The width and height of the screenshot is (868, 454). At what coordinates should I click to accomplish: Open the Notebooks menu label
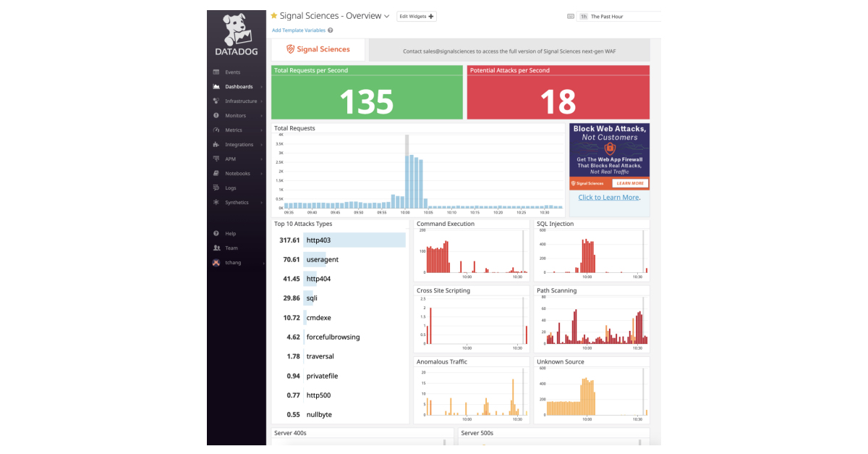click(237, 174)
